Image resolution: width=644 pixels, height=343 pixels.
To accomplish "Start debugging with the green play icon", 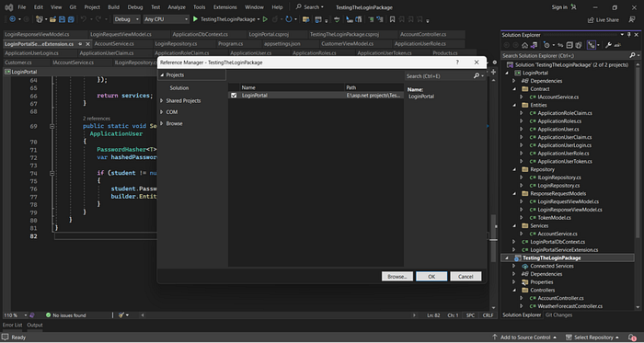I will click(195, 19).
